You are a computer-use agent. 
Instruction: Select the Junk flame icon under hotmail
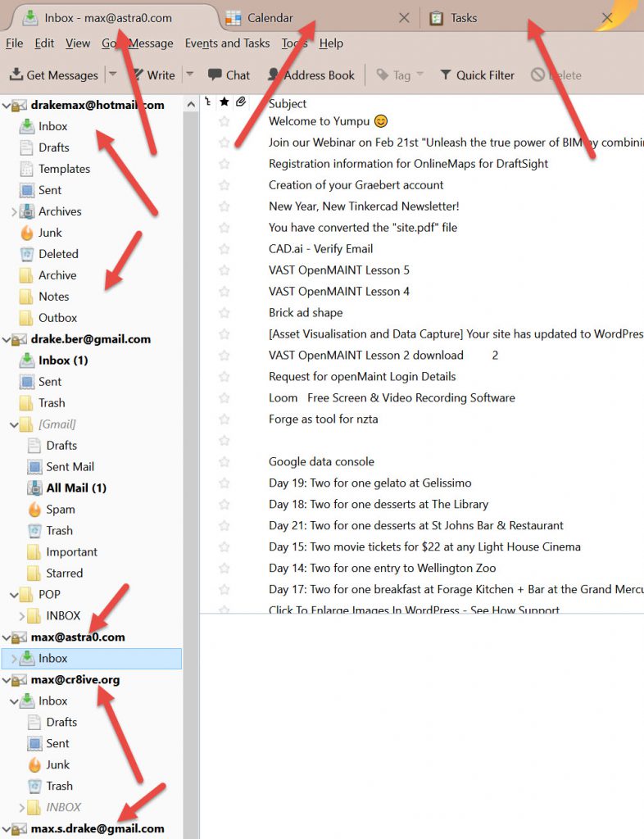click(26, 233)
